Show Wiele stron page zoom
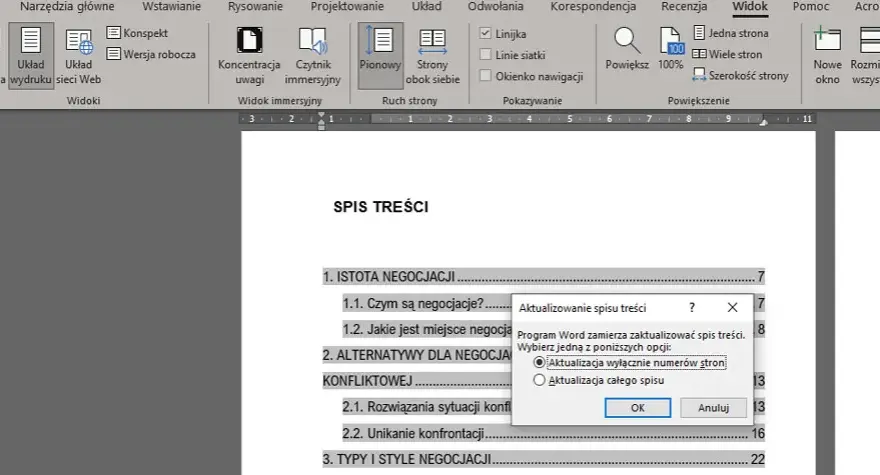Image resolution: width=880 pixels, height=475 pixels. [727, 54]
